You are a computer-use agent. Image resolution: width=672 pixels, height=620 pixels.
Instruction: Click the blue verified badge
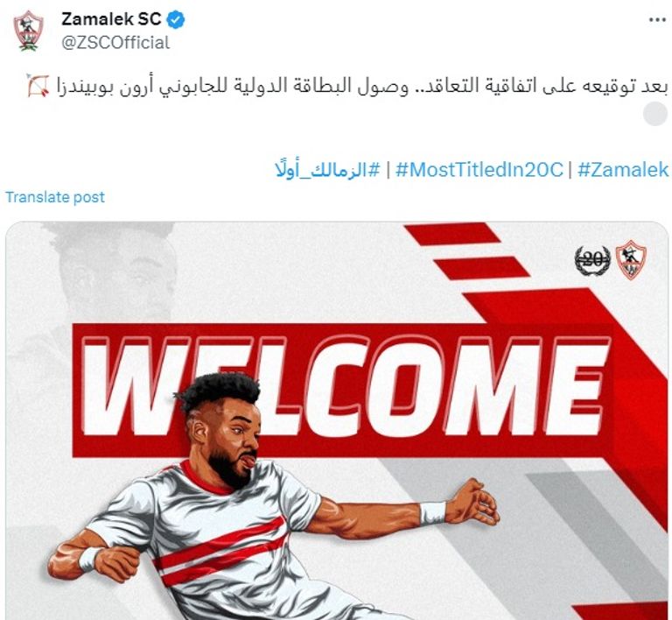[176, 20]
